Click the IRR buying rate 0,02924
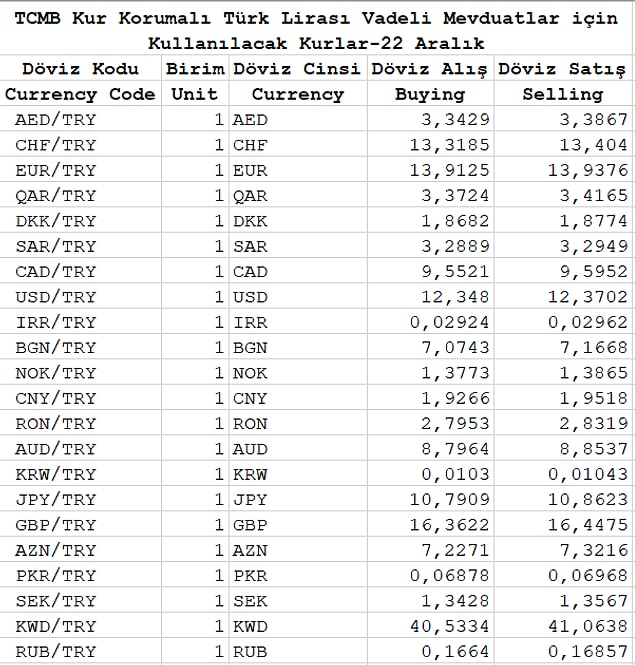This screenshot has width=635, height=665. 430,322
